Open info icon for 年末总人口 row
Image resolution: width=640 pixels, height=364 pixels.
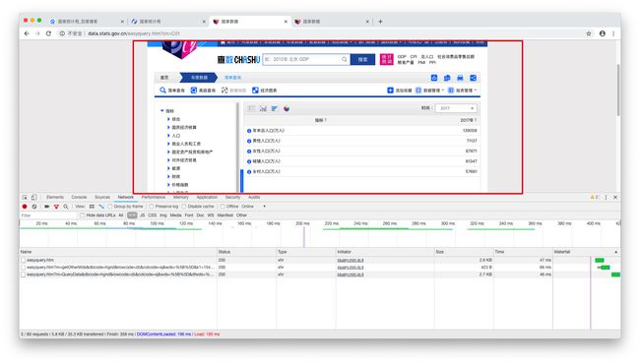tap(249, 131)
